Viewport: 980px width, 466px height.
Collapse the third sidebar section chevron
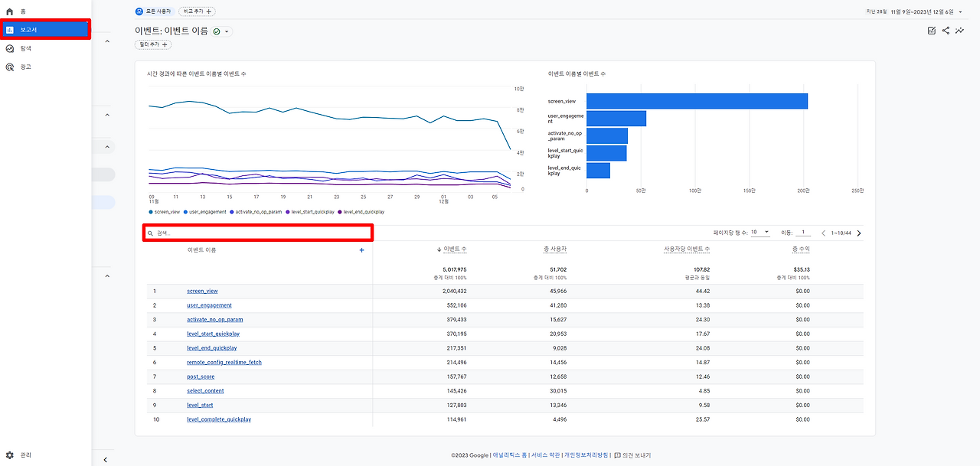click(107, 147)
